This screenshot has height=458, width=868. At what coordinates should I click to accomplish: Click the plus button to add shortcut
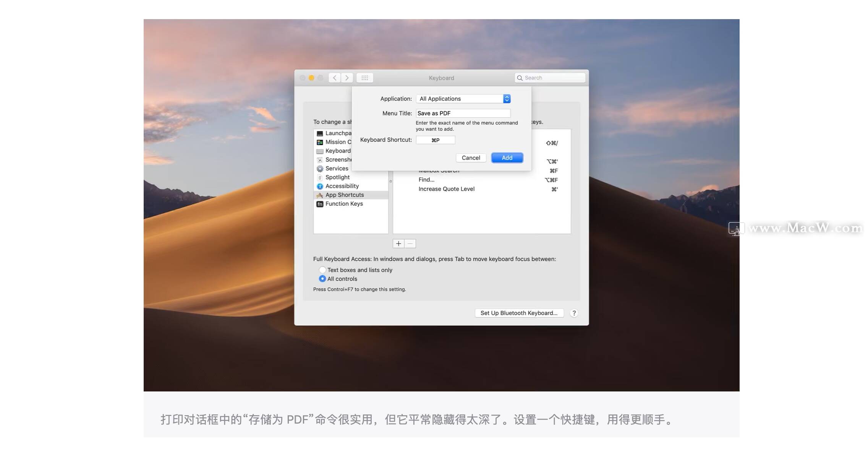point(398,244)
